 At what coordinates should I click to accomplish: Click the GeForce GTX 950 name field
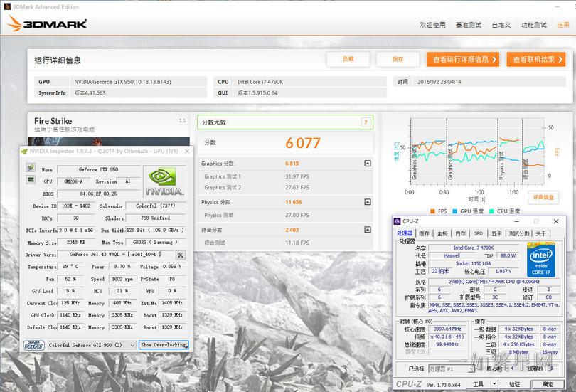pyautogui.click(x=98, y=169)
